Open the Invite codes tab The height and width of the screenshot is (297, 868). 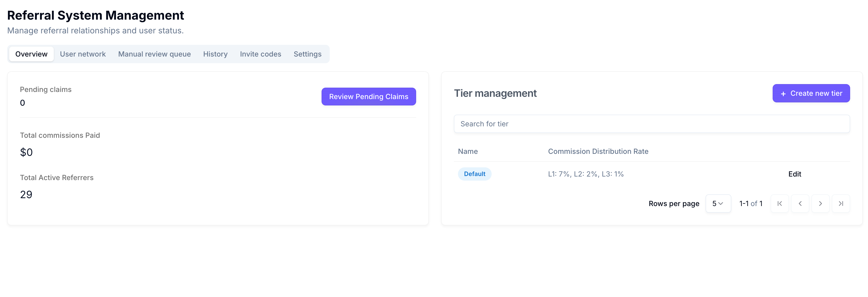coord(260,54)
